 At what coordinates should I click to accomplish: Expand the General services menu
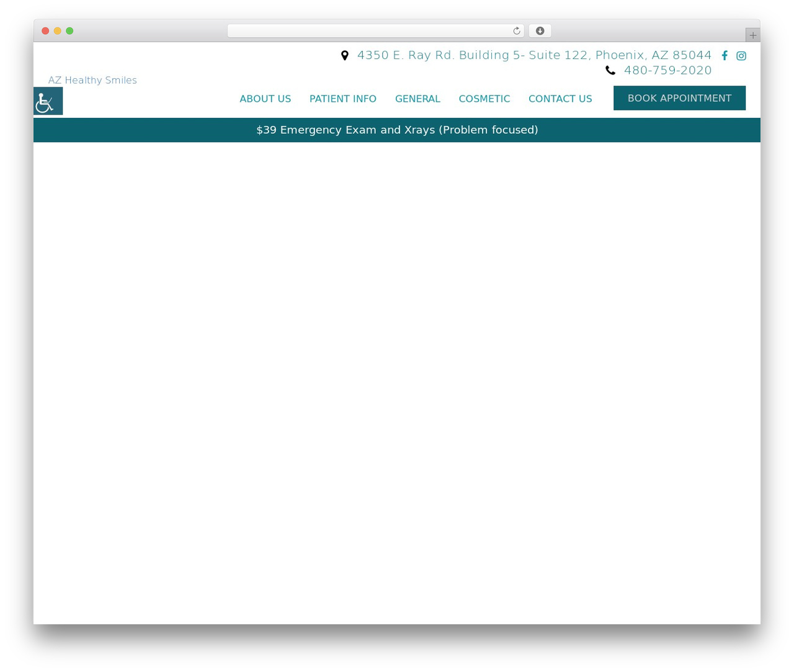pyautogui.click(x=417, y=99)
